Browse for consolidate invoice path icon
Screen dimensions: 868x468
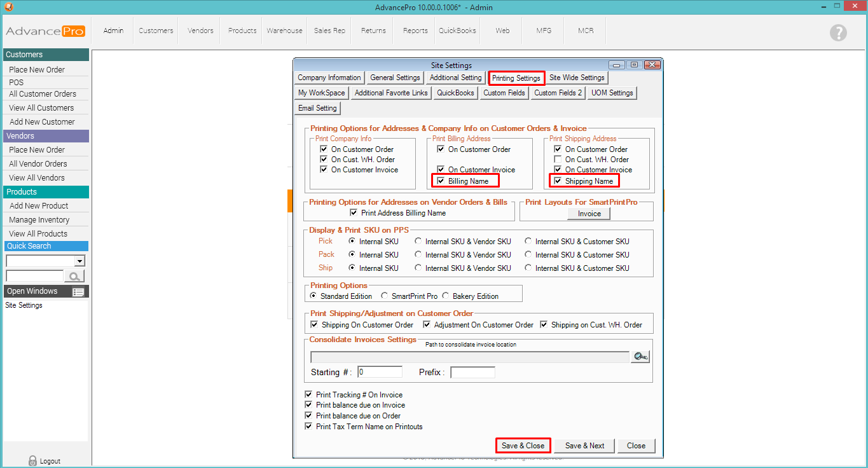640,357
